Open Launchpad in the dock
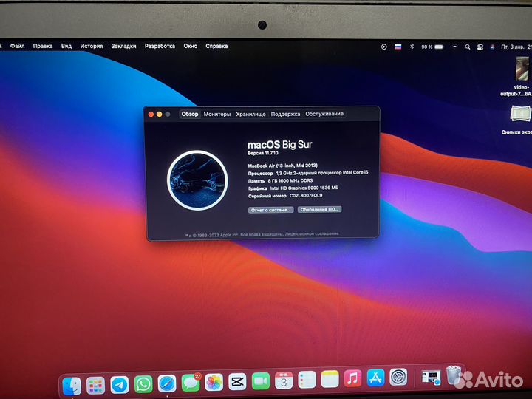 (x=95, y=386)
